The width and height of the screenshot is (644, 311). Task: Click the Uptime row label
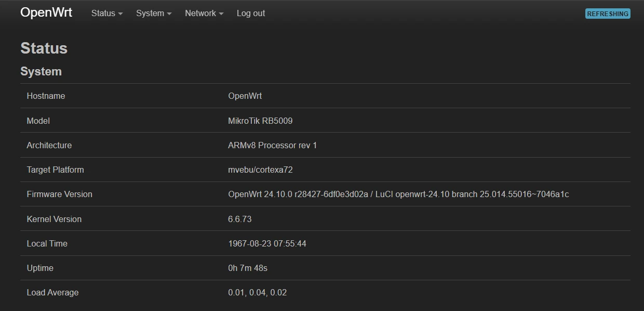[40, 268]
